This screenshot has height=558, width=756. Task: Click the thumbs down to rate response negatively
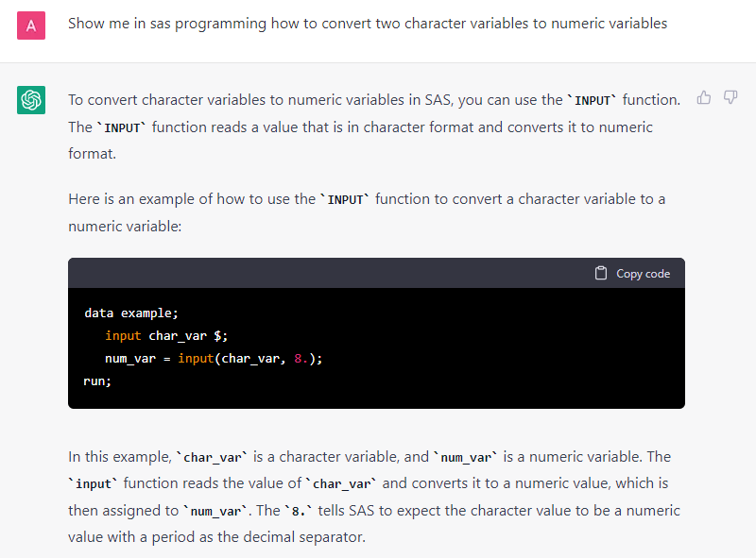730,97
